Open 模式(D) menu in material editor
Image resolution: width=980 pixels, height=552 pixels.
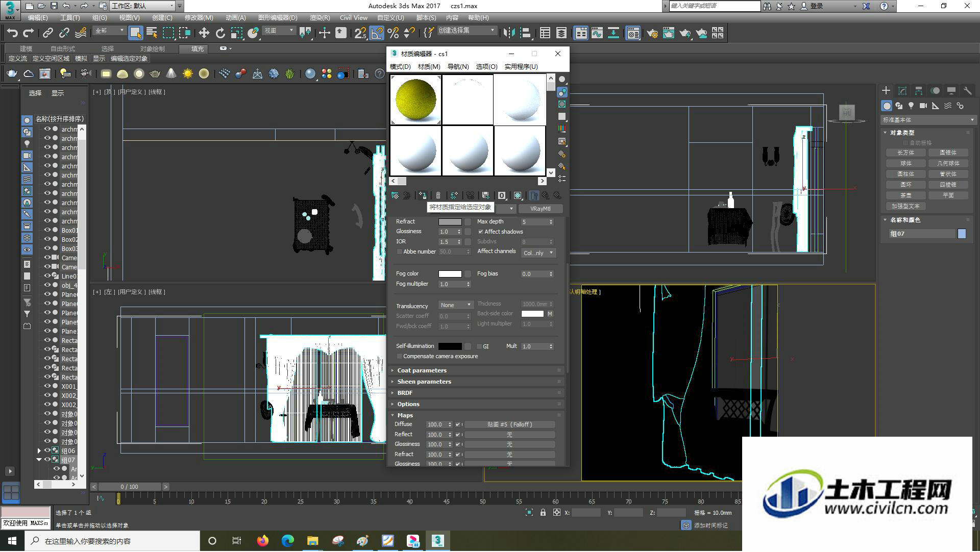click(400, 67)
